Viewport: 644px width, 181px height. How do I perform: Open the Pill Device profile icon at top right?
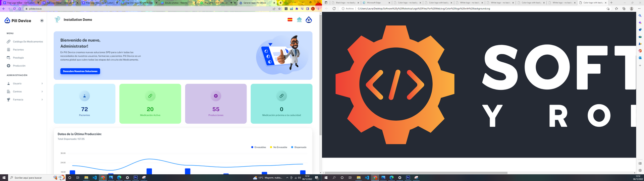click(309, 20)
